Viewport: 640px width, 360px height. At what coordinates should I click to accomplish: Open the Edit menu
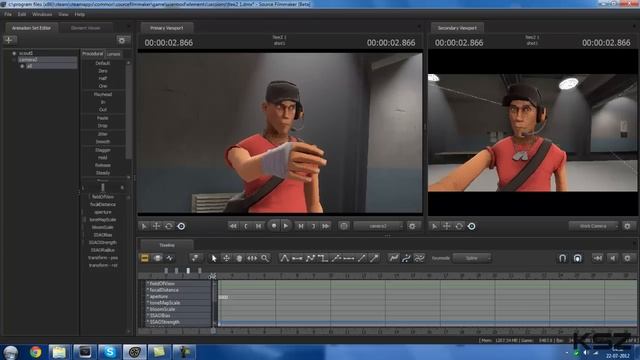click(22, 14)
